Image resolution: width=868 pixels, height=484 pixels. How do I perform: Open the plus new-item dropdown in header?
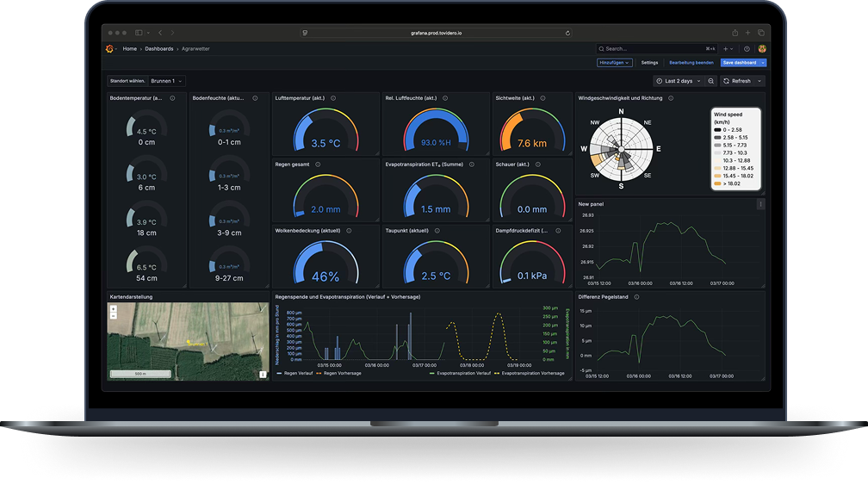coord(728,49)
